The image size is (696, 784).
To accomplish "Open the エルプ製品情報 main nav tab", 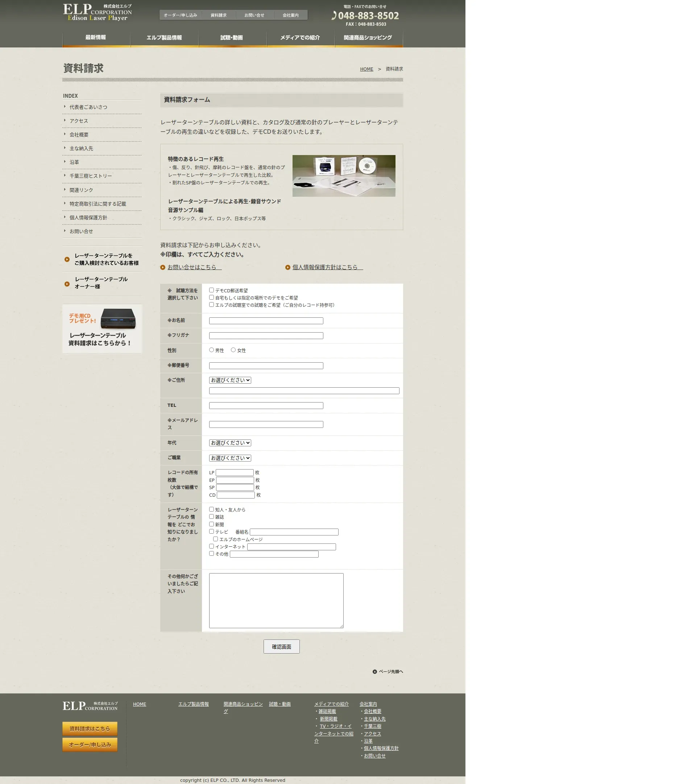I will [164, 38].
